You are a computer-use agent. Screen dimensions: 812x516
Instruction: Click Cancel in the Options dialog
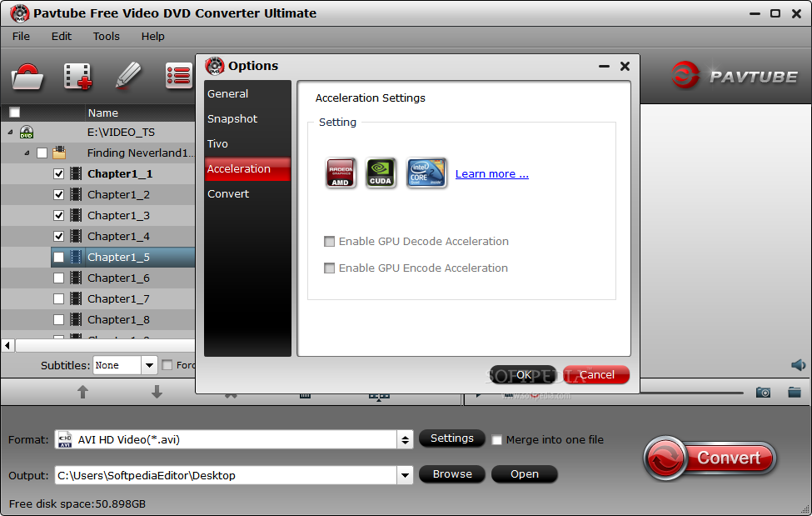click(596, 374)
